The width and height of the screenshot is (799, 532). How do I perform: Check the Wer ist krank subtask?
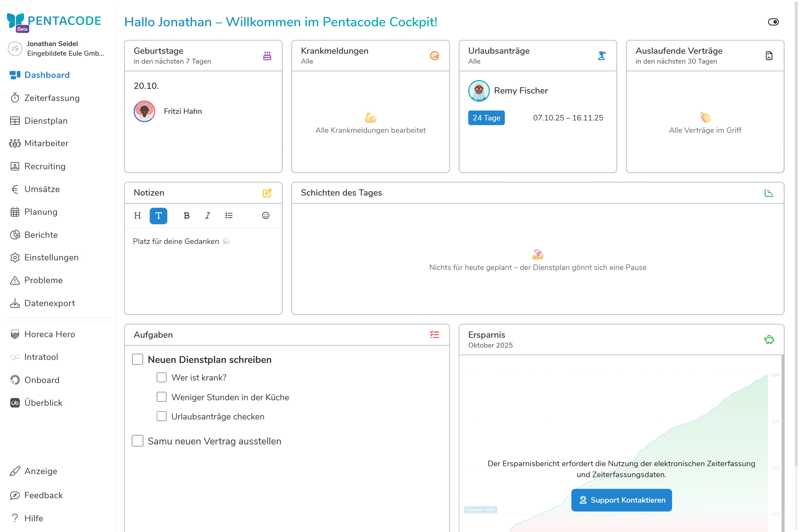pos(162,377)
